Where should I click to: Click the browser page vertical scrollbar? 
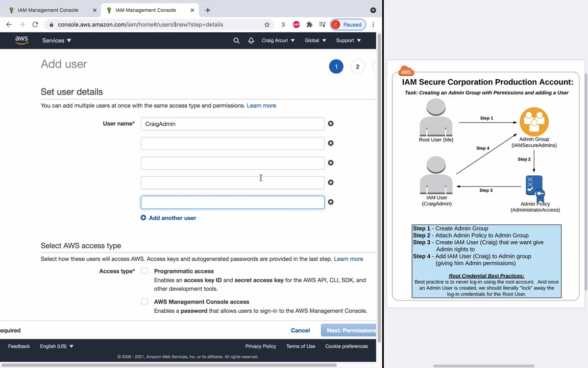[x=379, y=188]
